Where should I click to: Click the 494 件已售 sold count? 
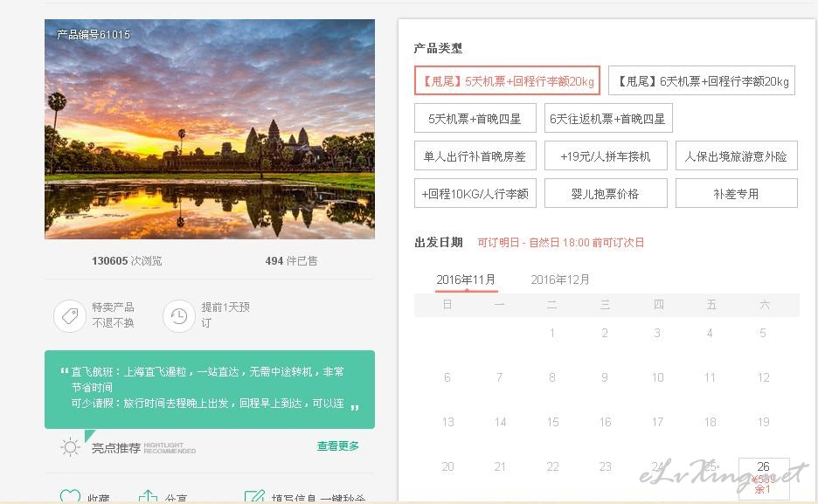pyautogui.click(x=291, y=260)
